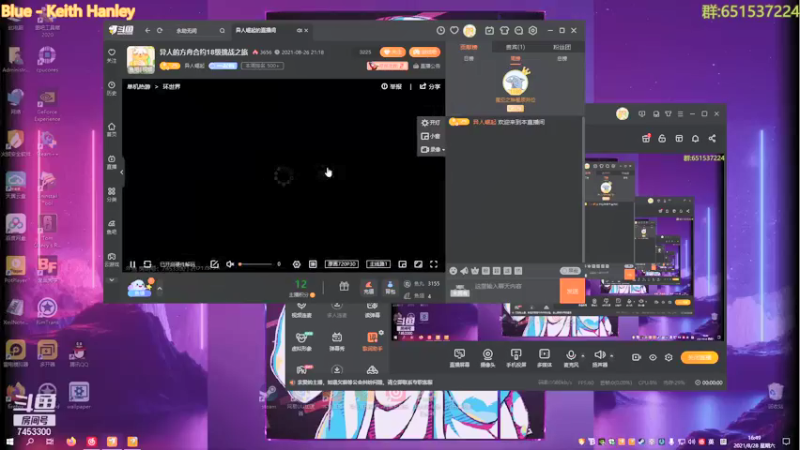
Task: Collapse the left sidebar arrow
Action: (x=121, y=172)
